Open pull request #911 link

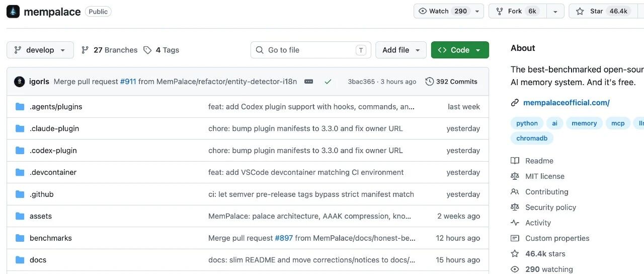pos(128,82)
